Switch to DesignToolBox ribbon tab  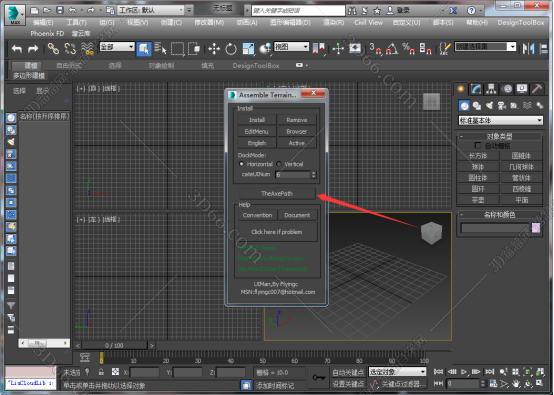(x=256, y=66)
